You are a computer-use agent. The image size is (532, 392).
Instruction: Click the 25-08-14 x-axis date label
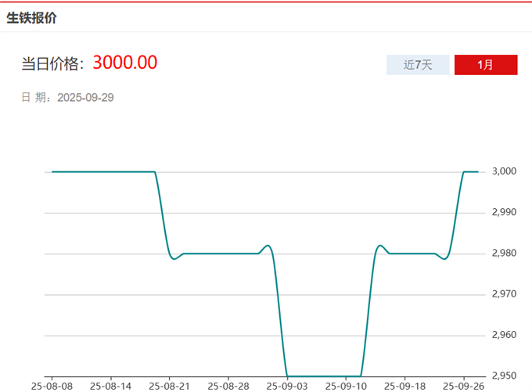tap(110, 386)
